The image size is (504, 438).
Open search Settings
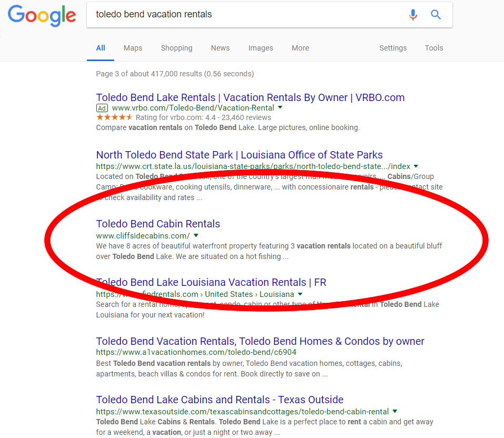[393, 48]
